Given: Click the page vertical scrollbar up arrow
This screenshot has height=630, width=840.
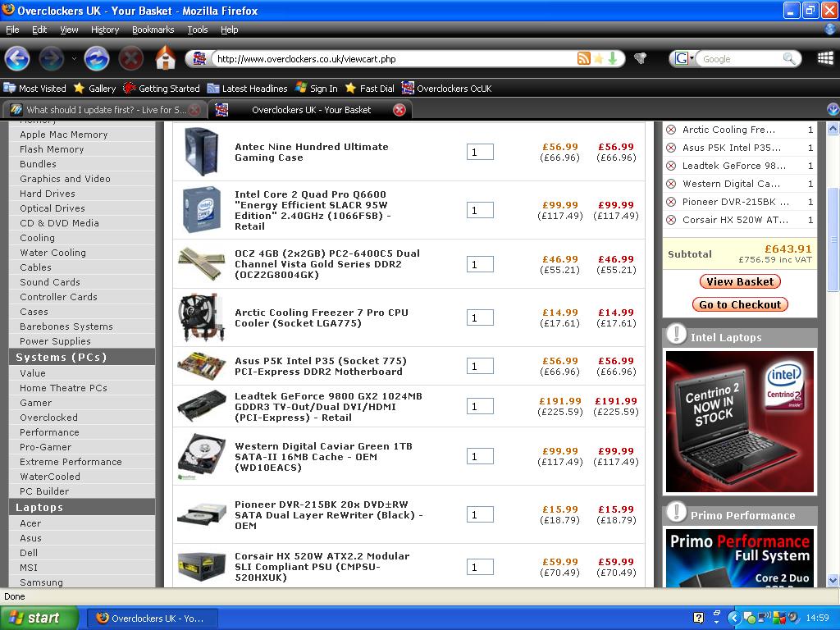Looking at the screenshot, I should (x=833, y=128).
